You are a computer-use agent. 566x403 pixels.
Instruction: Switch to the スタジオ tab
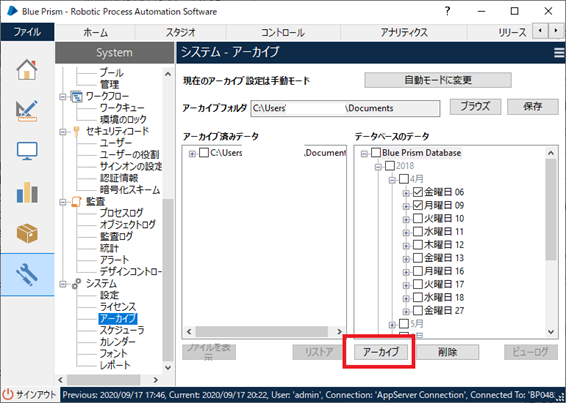(x=180, y=33)
